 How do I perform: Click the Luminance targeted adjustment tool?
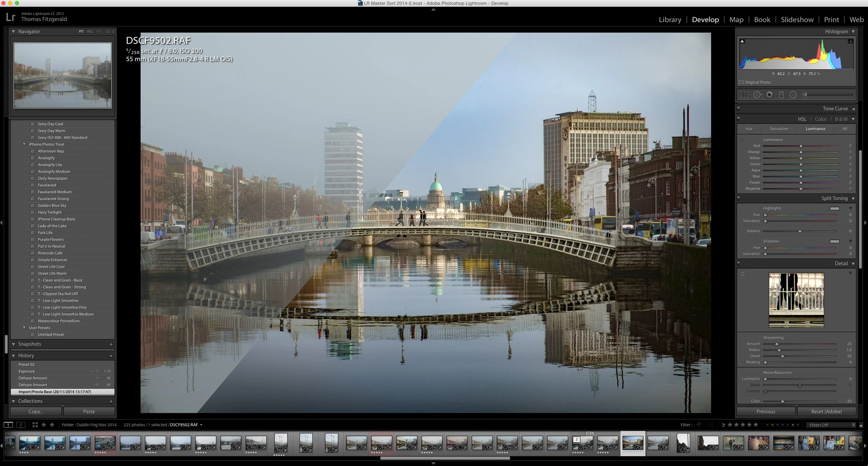point(741,140)
